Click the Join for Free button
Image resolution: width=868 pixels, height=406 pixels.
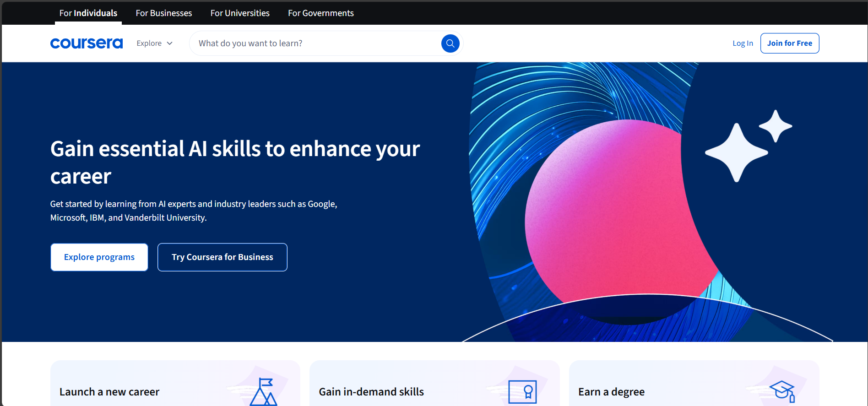(790, 43)
